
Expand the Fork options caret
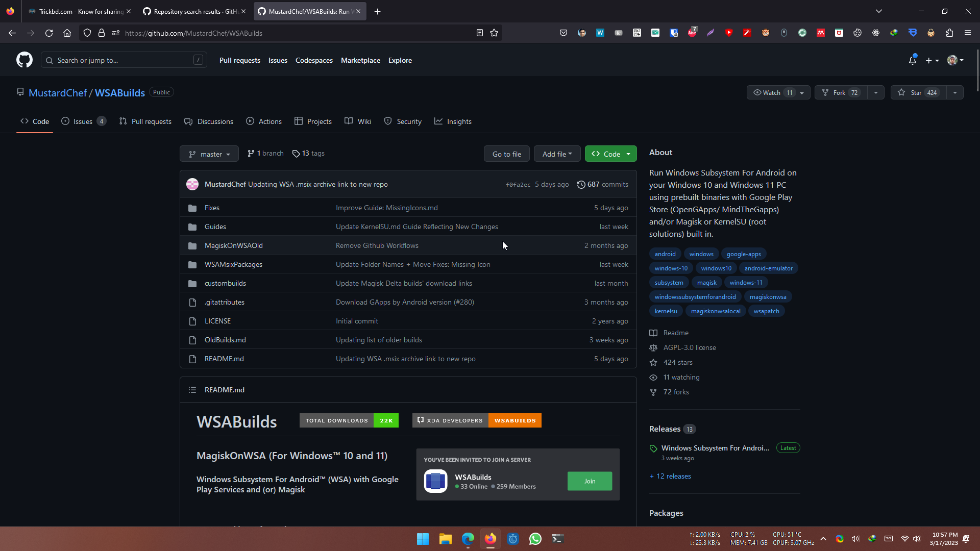point(876,93)
